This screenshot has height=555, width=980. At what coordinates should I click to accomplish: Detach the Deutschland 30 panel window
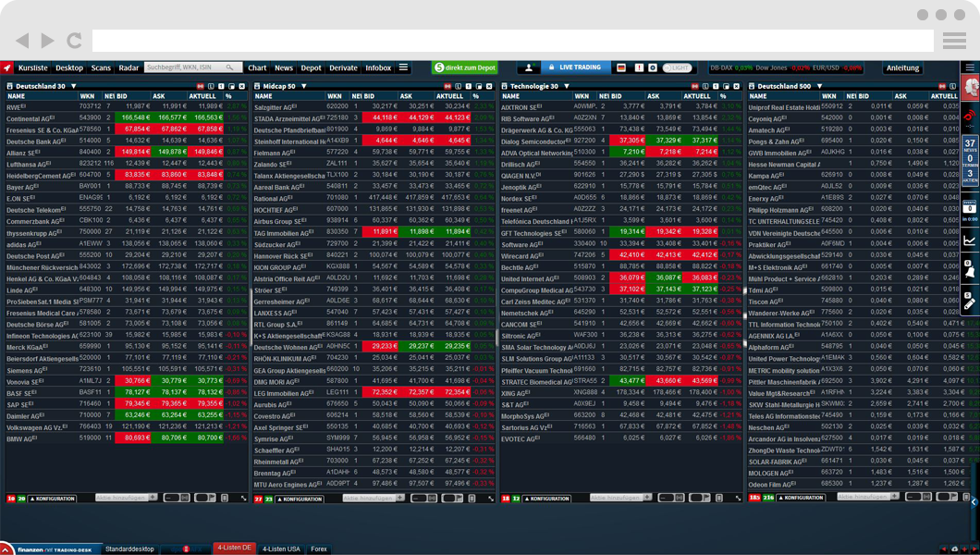(x=231, y=86)
